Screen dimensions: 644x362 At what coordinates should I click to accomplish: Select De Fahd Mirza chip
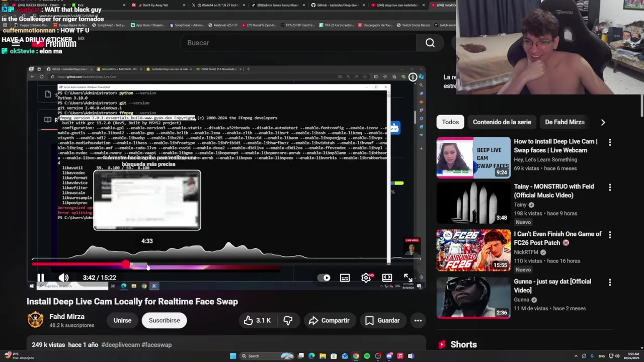tap(565, 122)
